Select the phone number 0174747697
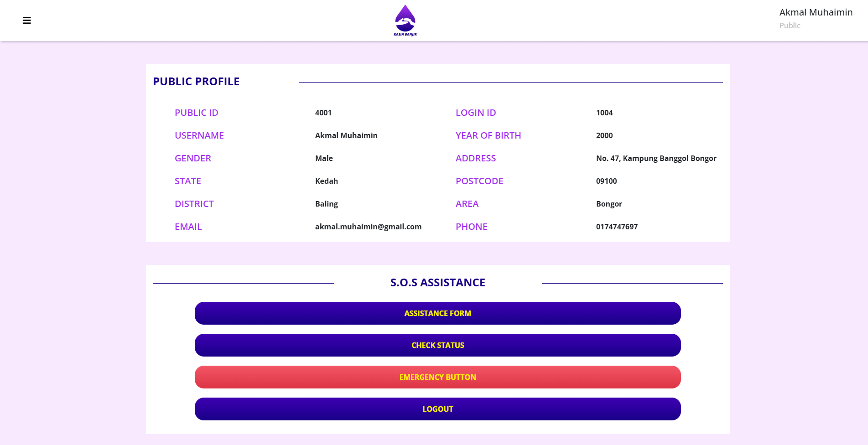The image size is (868, 445). (x=617, y=227)
